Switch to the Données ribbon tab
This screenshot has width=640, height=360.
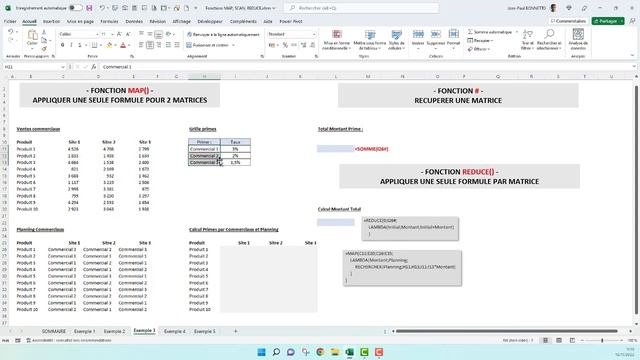[x=134, y=21]
